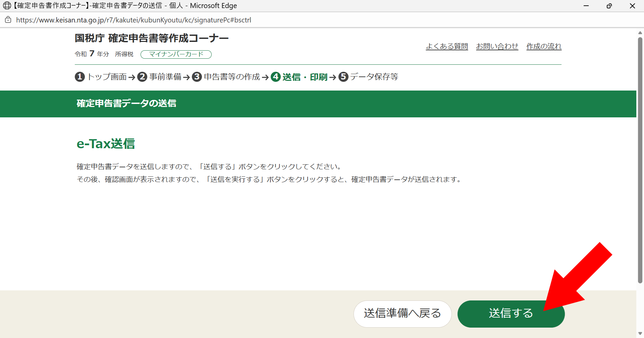This screenshot has height=338, width=644.
Task: Go back with 送信準備へ戻る button
Action: (402, 314)
